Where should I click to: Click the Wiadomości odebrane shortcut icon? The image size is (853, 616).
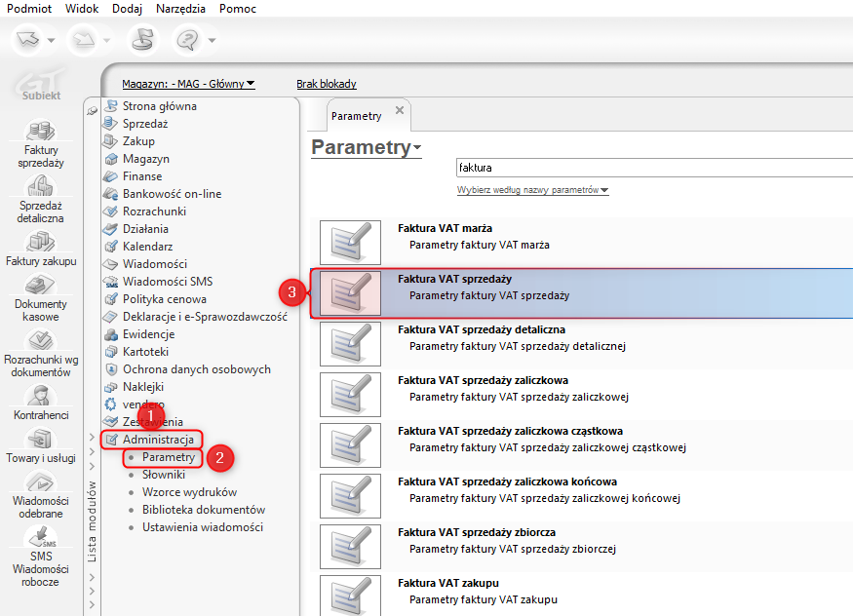(x=41, y=482)
